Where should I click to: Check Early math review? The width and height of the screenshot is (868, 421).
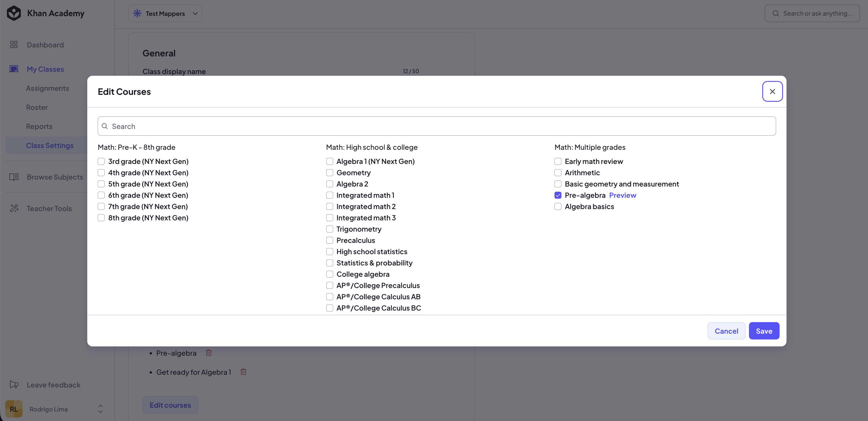558,161
